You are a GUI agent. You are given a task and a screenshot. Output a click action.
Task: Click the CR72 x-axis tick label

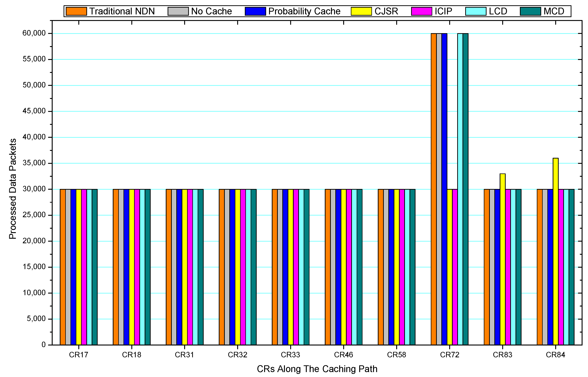(450, 355)
